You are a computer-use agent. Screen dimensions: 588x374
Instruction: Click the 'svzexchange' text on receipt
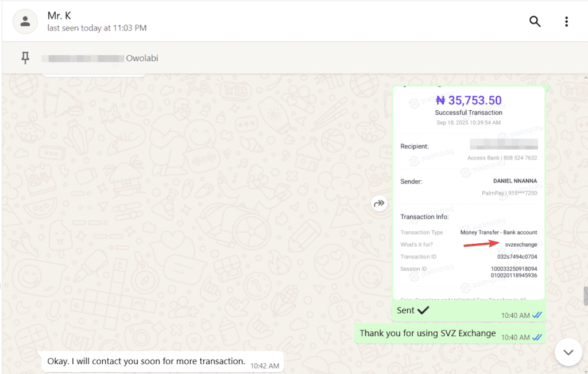(521, 244)
